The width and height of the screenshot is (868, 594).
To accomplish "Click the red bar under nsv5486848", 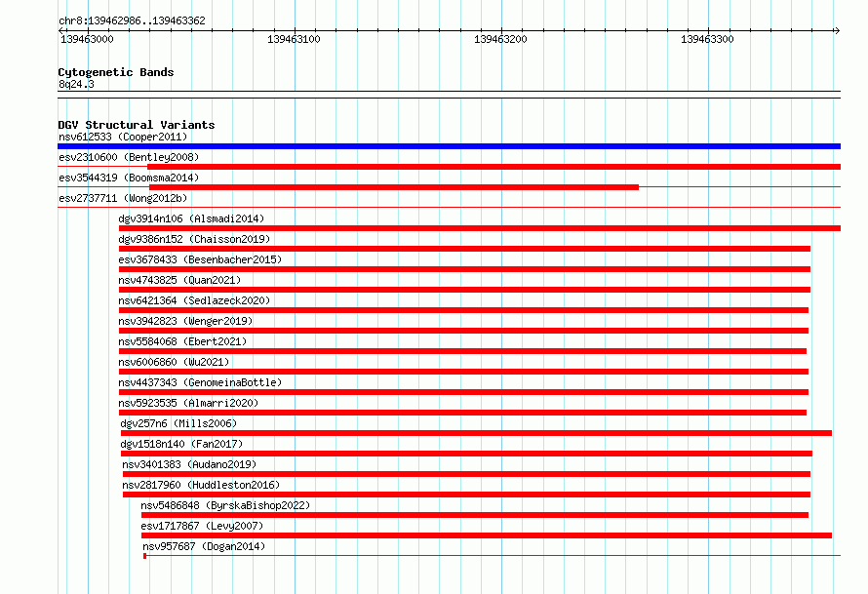I will coord(475,515).
